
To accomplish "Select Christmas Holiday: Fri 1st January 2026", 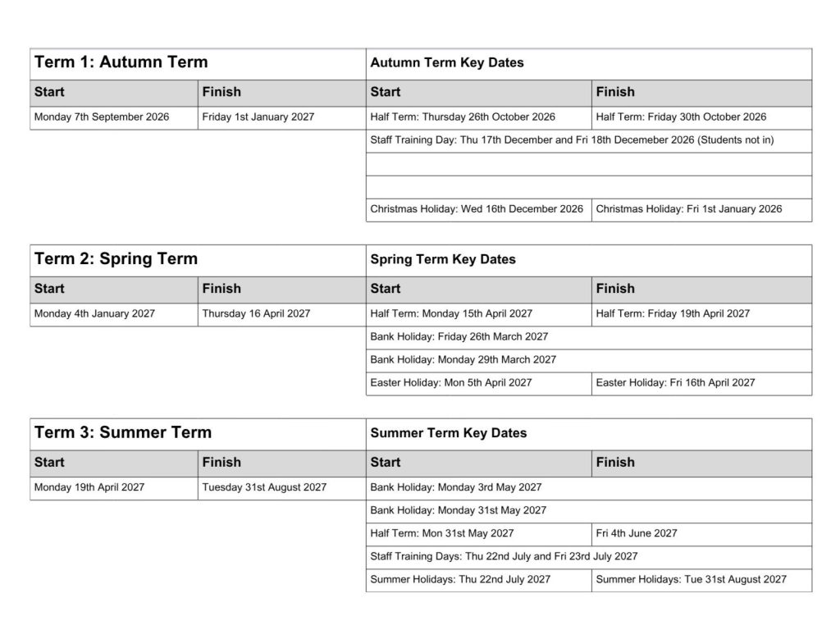I will [689, 209].
